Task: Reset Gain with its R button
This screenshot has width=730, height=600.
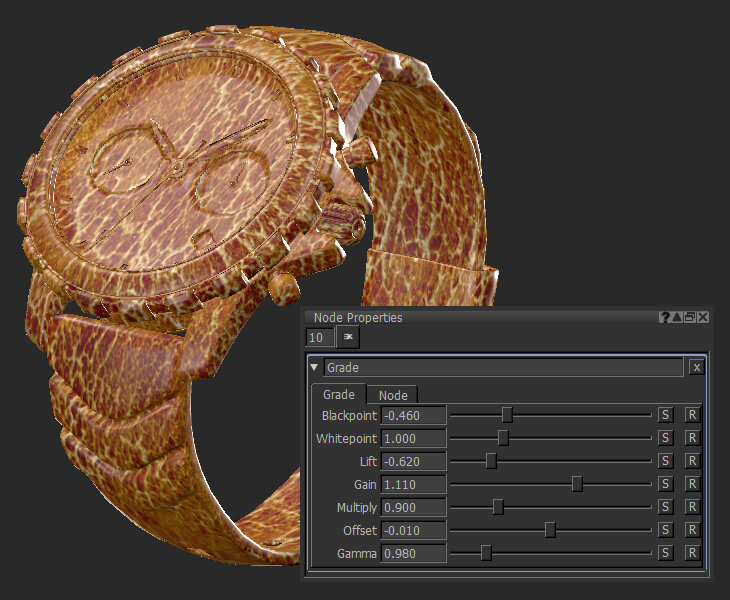Action: coord(692,484)
